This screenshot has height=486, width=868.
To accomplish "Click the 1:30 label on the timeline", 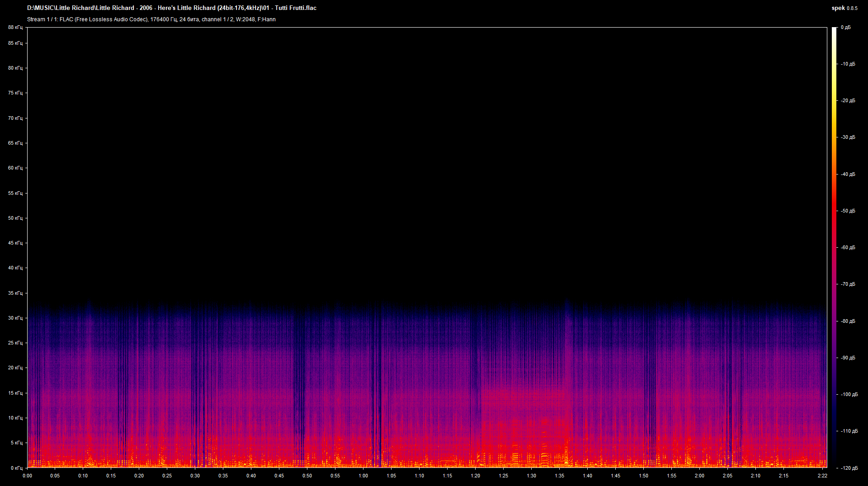I will [x=532, y=476].
